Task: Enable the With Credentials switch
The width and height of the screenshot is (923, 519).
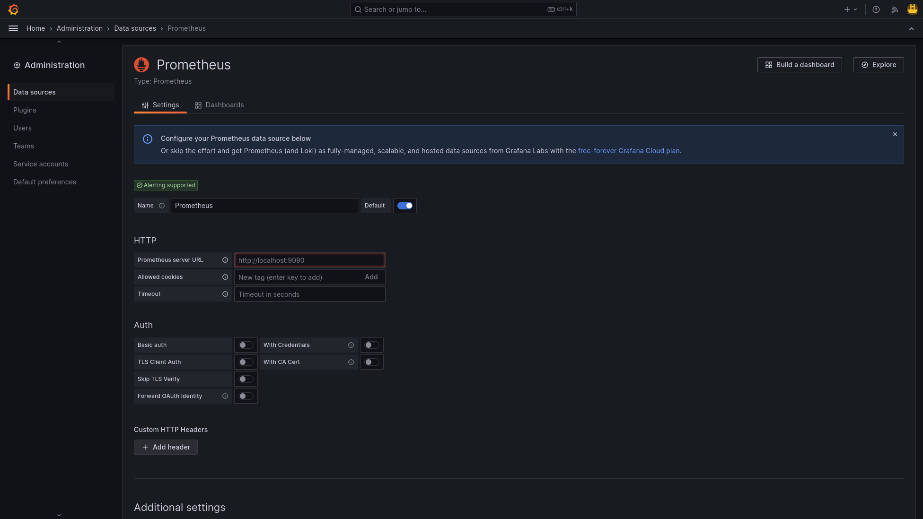Action: point(371,345)
